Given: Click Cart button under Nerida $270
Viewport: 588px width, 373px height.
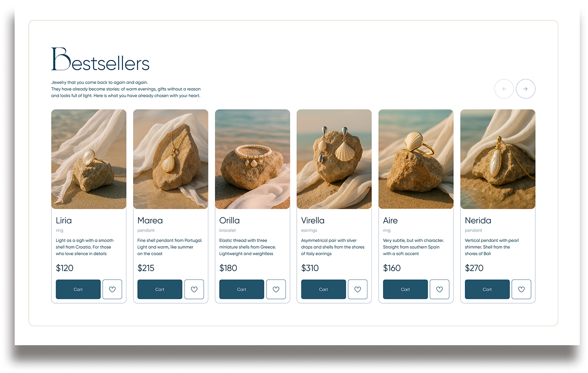Looking at the screenshot, I should tap(487, 289).
